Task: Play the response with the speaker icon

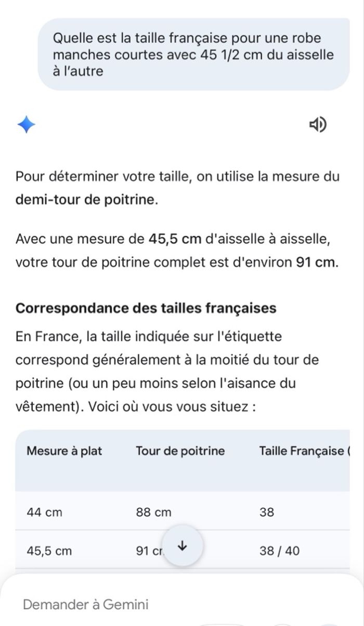Action: point(318,124)
